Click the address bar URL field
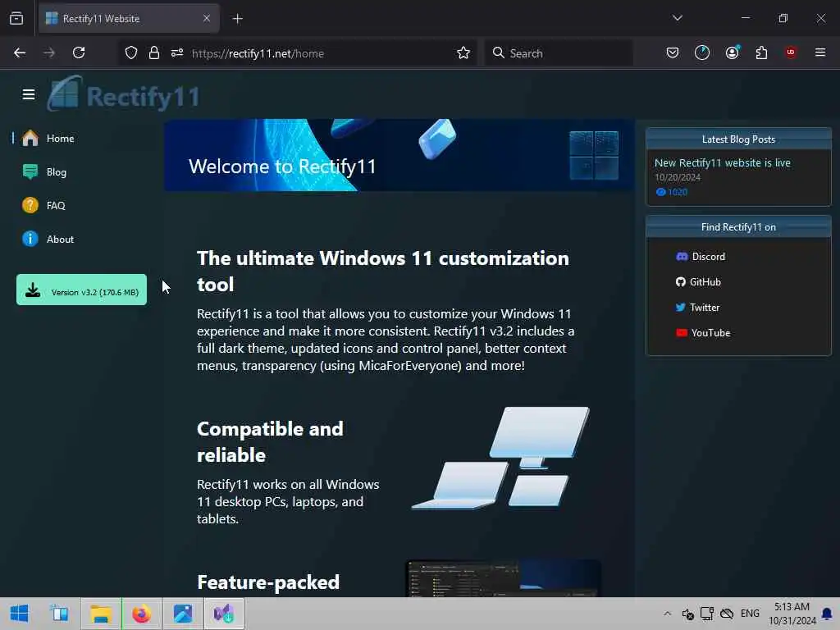Image resolution: width=840 pixels, height=630 pixels. coord(297,53)
